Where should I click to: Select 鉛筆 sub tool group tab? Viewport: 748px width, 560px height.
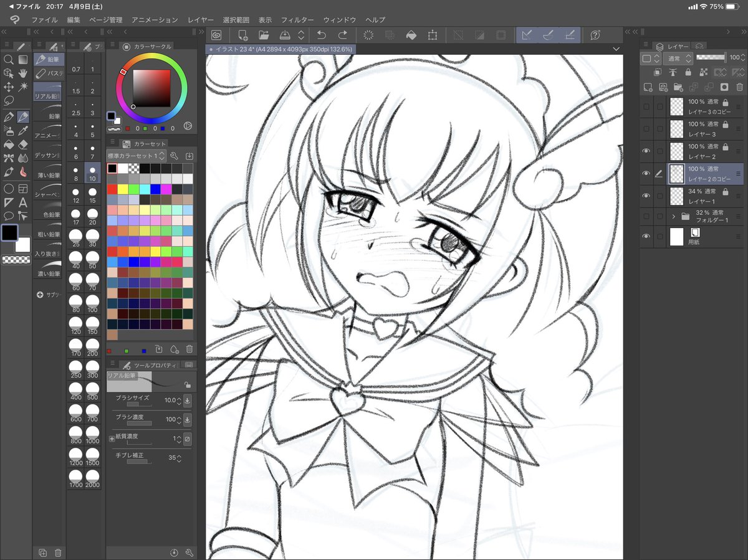47,60
